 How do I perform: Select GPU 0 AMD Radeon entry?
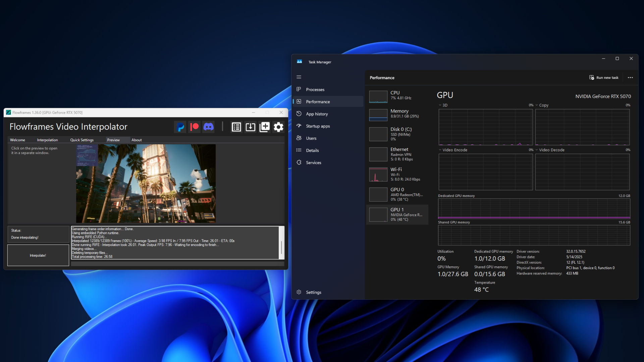tap(397, 194)
